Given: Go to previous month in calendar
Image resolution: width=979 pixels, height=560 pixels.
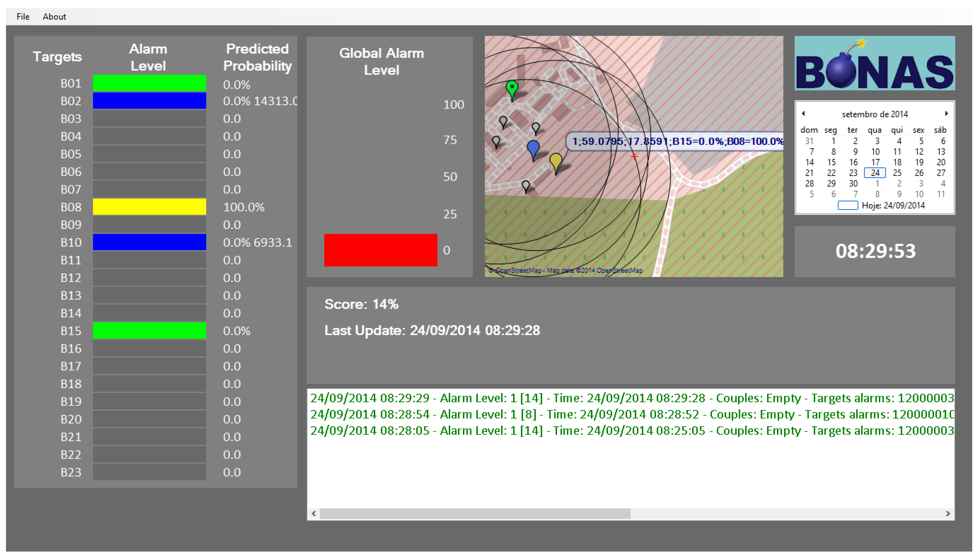Looking at the screenshot, I should pyautogui.click(x=803, y=114).
